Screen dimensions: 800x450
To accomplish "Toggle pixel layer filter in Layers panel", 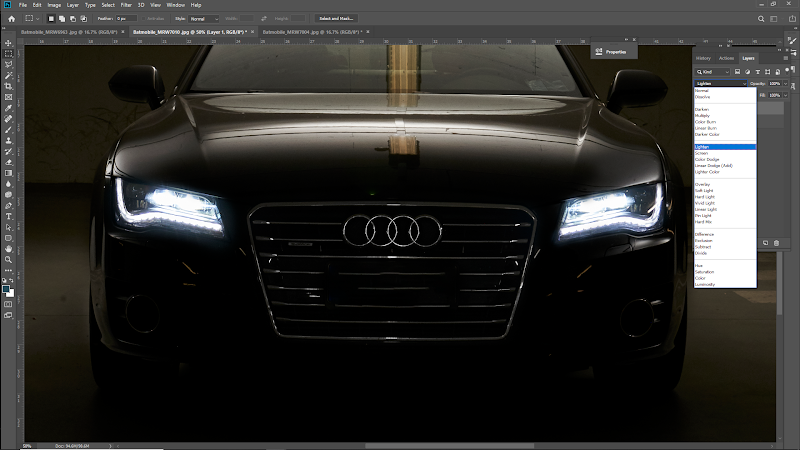I will point(737,72).
